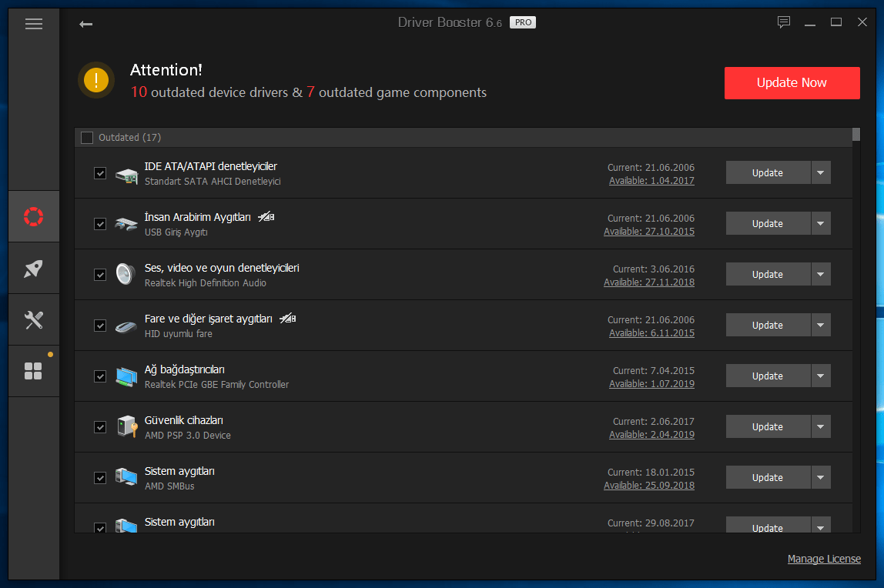Open Available: 1.07.2019 driver details link
This screenshot has height=588, width=884.
tap(651, 383)
